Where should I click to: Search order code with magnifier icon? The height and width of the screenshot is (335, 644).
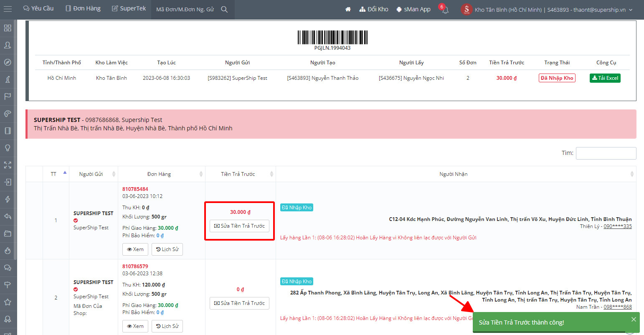click(224, 9)
